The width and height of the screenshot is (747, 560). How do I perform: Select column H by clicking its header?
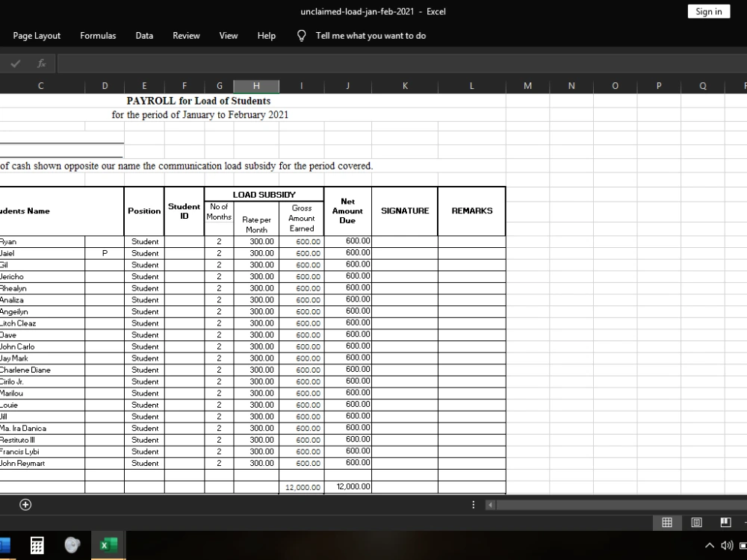pyautogui.click(x=256, y=85)
